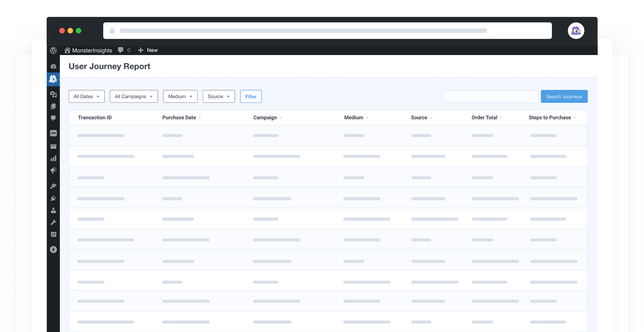Open the Marketing megaphone sidebar icon

click(53, 171)
